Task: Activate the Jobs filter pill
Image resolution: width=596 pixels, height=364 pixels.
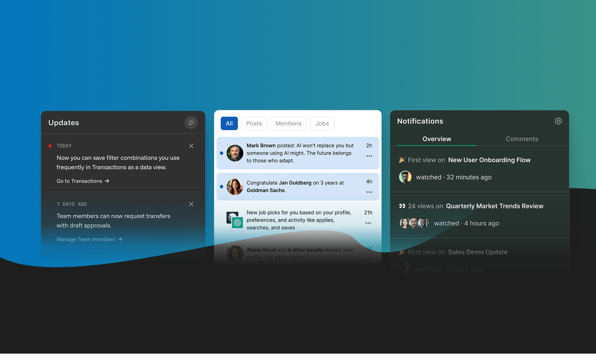Action: click(322, 123)
